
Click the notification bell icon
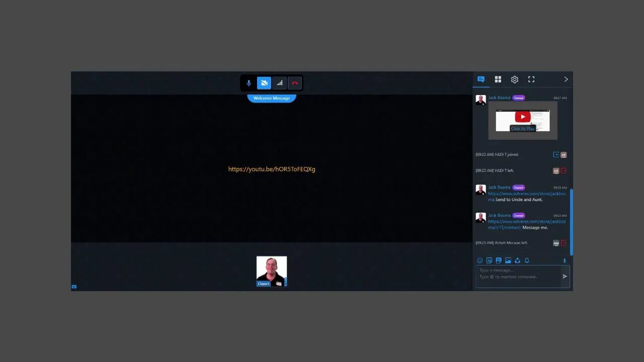[527, 260]
